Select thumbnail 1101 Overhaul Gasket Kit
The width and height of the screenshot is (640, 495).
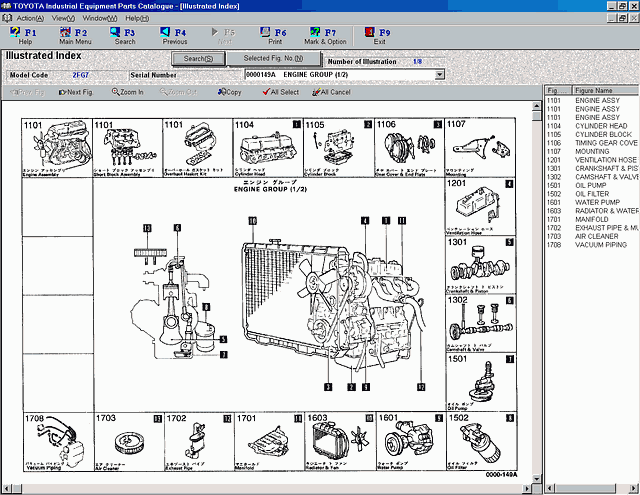(x=198, y=148)
